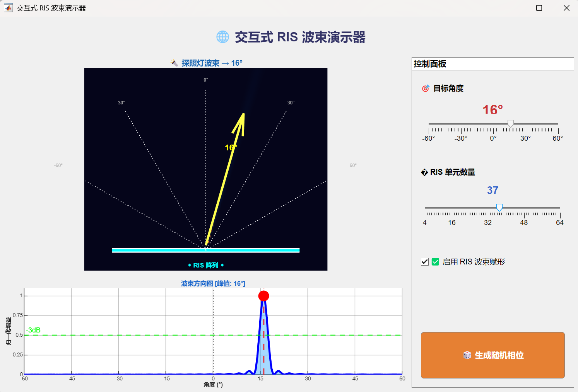Screen dimensions: 578x392
Task: Click the red peak marker on beam pattern
Action: (x=263, y=296)
